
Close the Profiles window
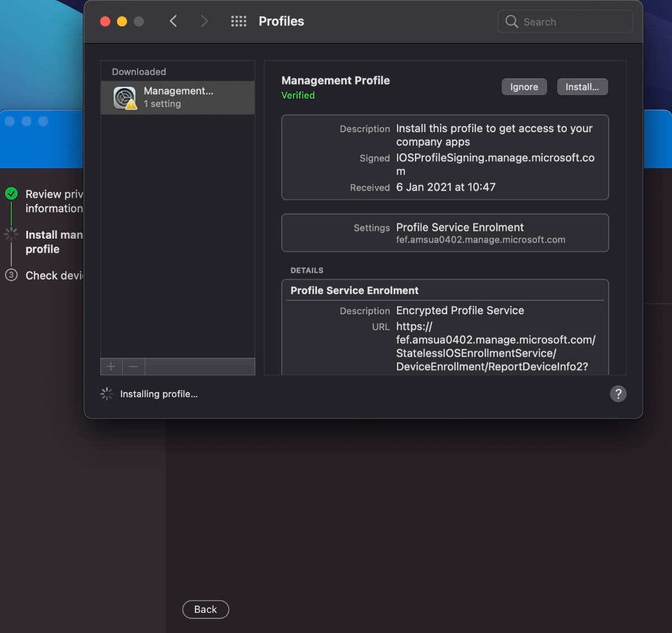[105, 21]
